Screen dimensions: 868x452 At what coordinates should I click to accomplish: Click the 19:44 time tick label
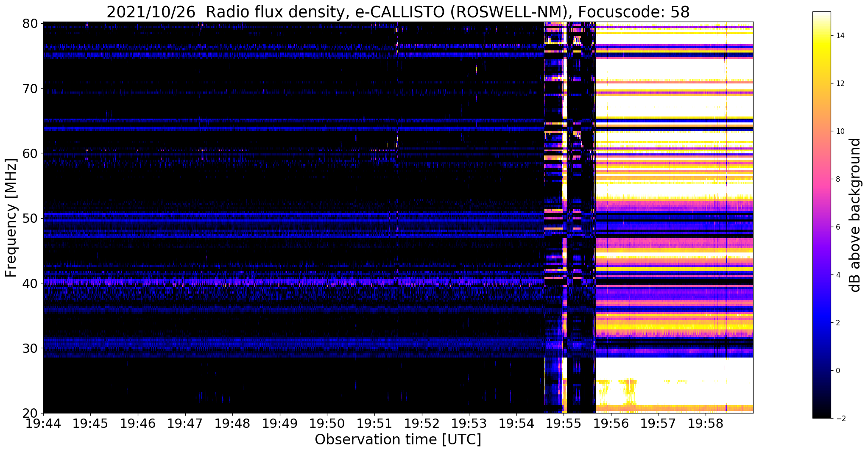[43, 424]
